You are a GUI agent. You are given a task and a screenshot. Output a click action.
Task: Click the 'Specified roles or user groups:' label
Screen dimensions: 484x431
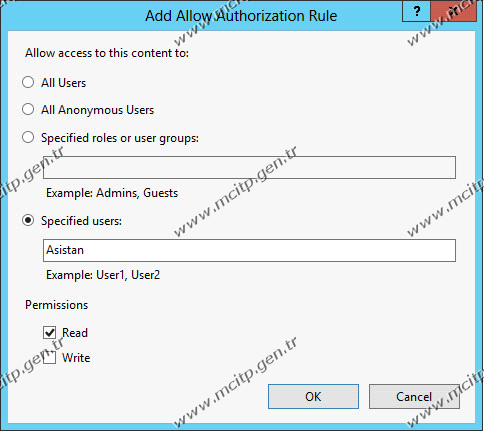coord(120,138)
